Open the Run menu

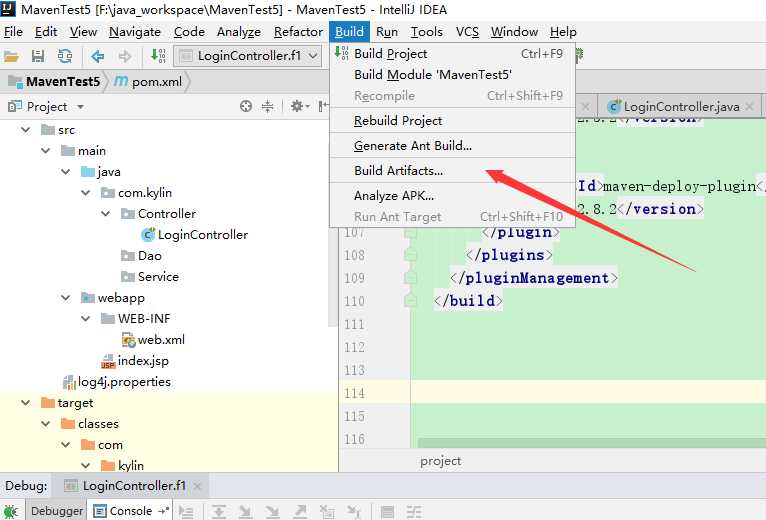(387, 32)
